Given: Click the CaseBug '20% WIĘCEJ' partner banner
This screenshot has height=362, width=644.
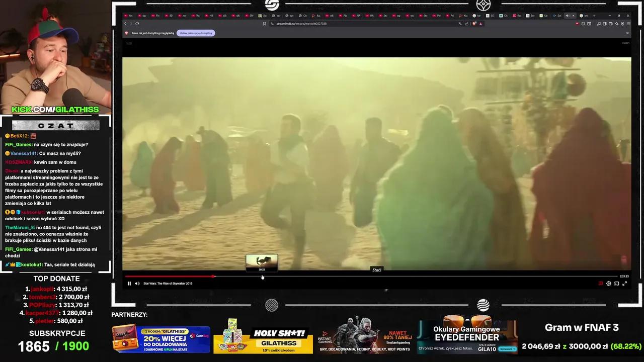Looking at the screenshot, I should click(x=161, y=340).
